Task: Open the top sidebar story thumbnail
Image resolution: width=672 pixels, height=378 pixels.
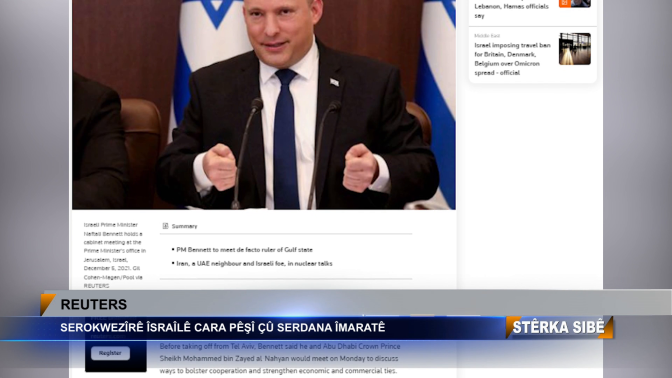Action: click(x=575, y=3)
